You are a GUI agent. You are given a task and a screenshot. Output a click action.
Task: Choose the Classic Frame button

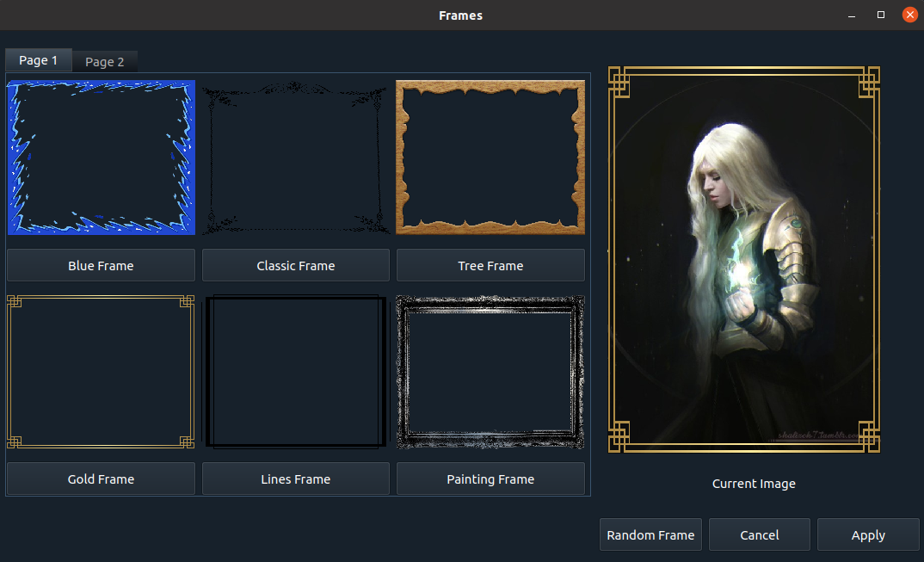(x=296, y=265)
